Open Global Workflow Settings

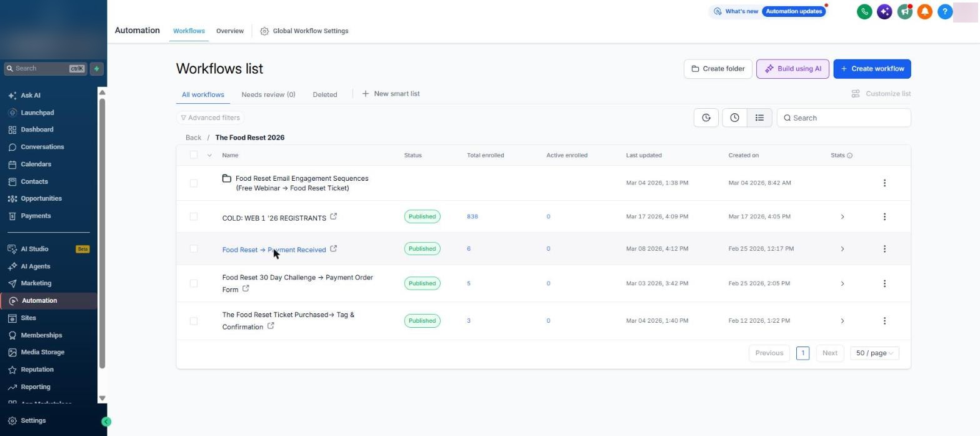304,31
